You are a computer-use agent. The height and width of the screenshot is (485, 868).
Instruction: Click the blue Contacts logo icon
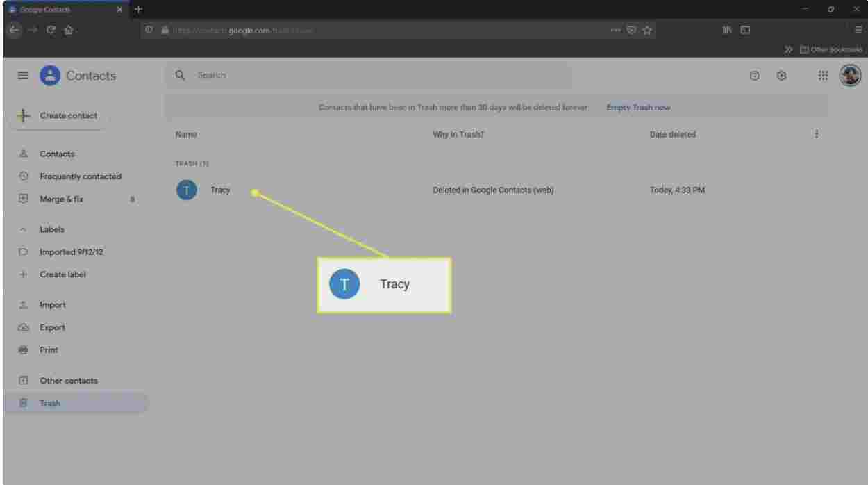click(51, 76)
